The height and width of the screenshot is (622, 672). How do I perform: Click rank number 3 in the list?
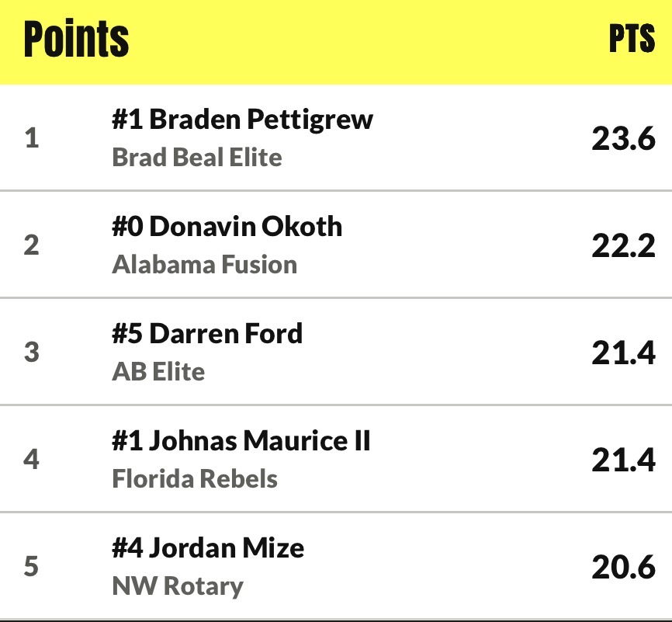(x=32, y=353)
